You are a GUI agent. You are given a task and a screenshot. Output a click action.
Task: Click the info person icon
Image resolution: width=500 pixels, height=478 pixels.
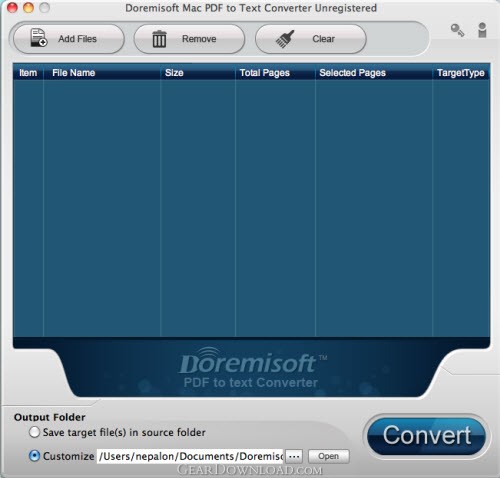click(482, 30)
